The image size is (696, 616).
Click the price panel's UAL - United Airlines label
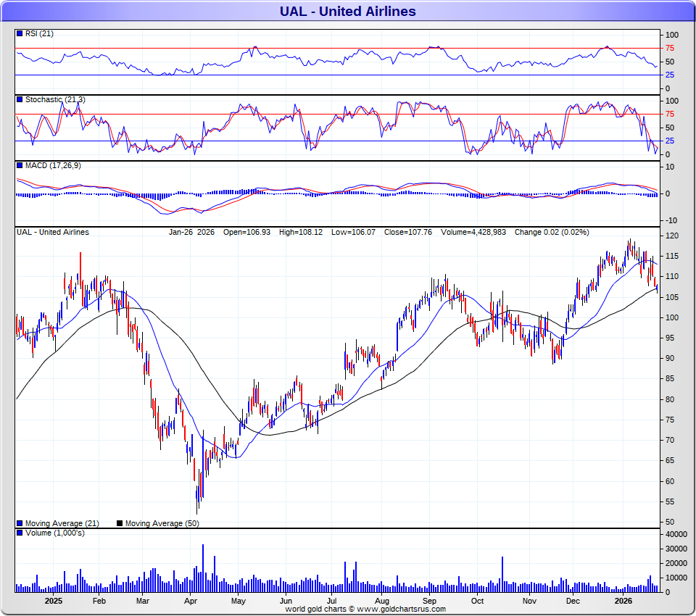[x=53, y=232]
